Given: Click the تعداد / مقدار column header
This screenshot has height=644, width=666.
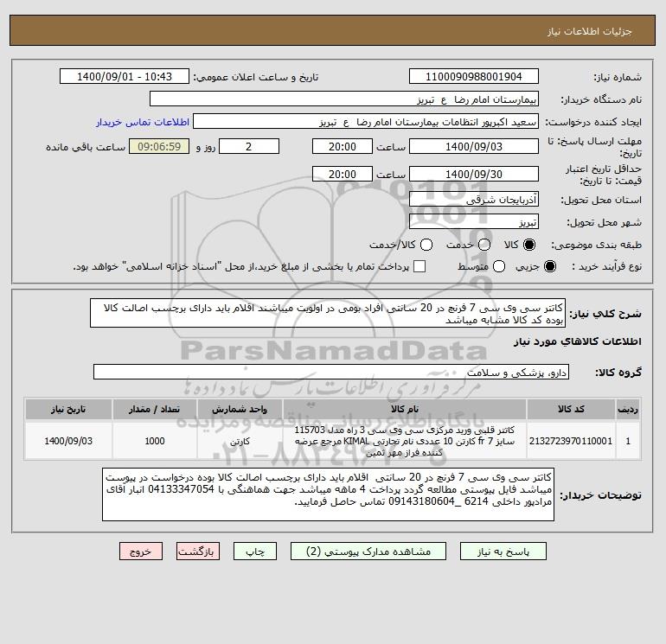Looking at the screenshot, I should [155, 409].
